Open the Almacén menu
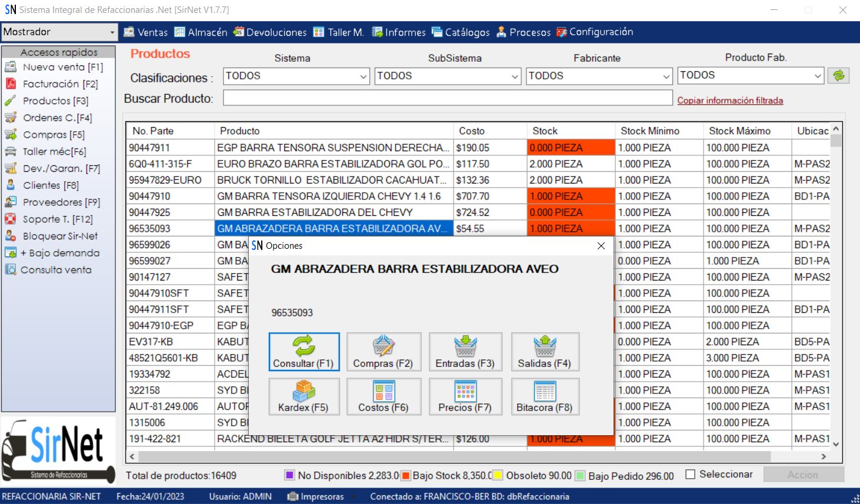The height and width of the screenshot is (504, 860). (201, 32)
